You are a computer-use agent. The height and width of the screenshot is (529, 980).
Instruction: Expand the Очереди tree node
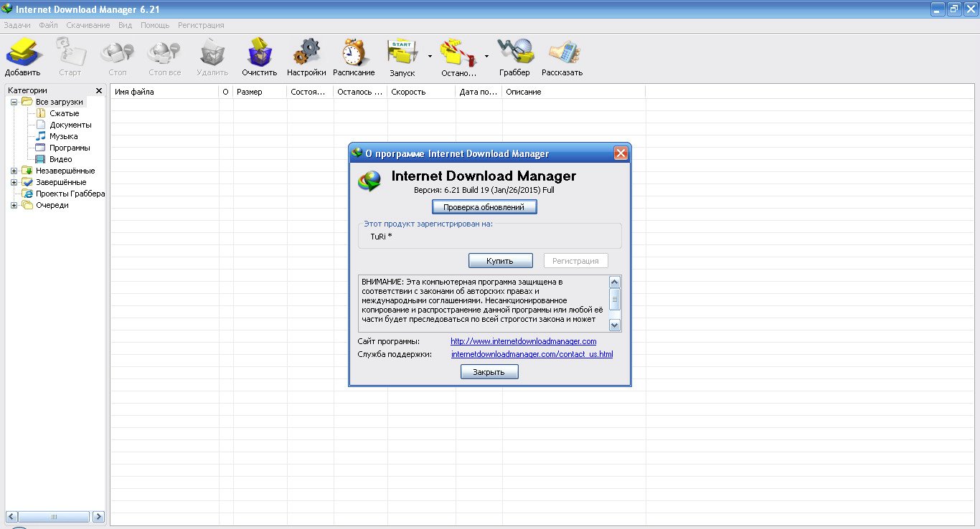[14, 205]
